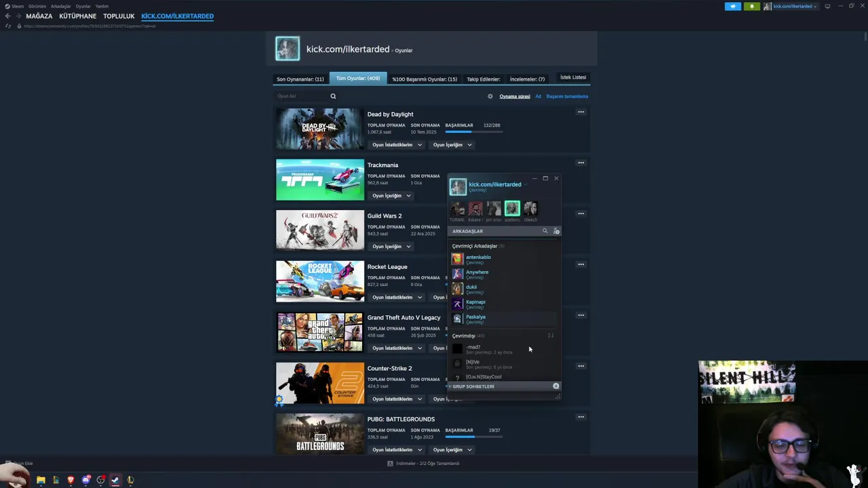The image size is (868, 488).
Task: Open İstek Listesi wishlist button
Action: (573, 77)
